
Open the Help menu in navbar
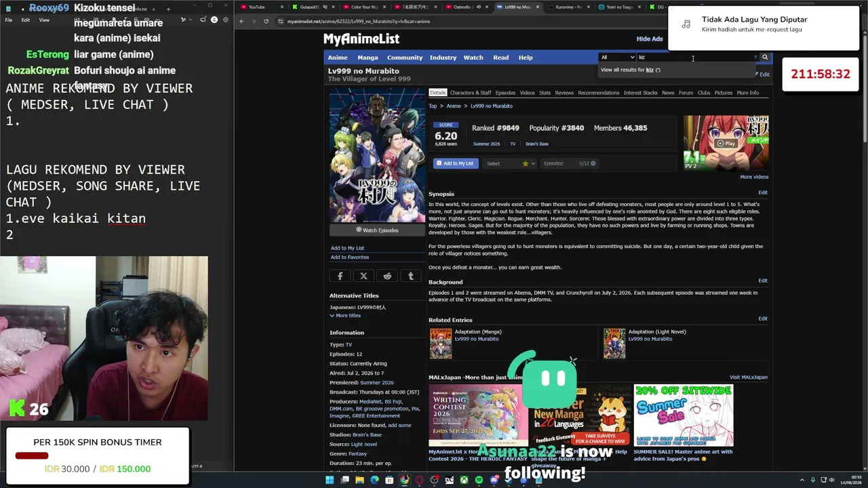coord(526,58)
